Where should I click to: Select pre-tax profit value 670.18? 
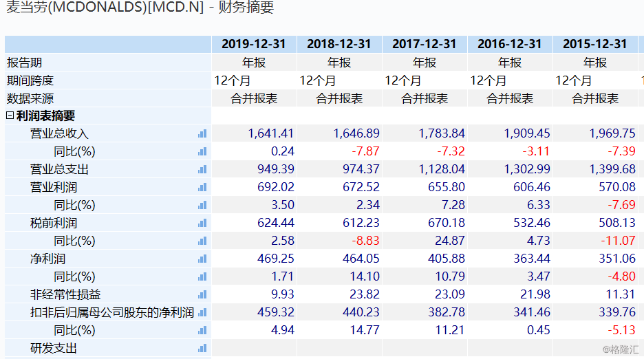[447, 223]
